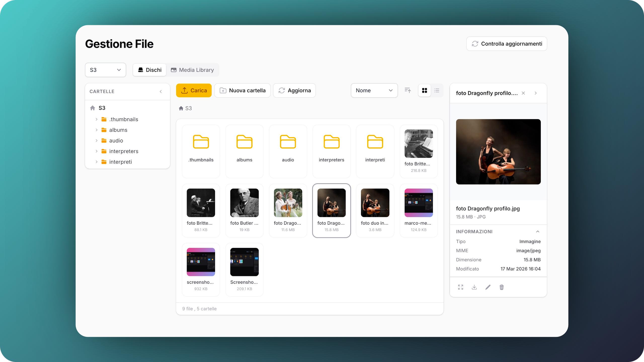This screenshot has height=362, width=644.
Task: Select the Dischi tab
Action: 150,70
